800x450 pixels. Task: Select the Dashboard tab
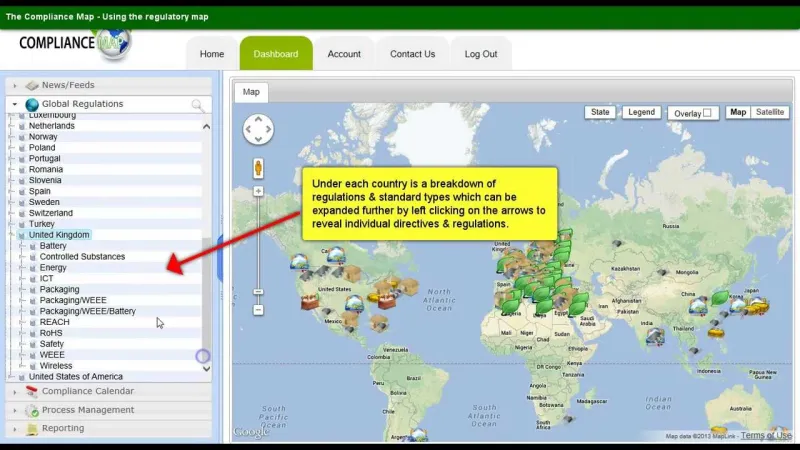click(276, 54)
